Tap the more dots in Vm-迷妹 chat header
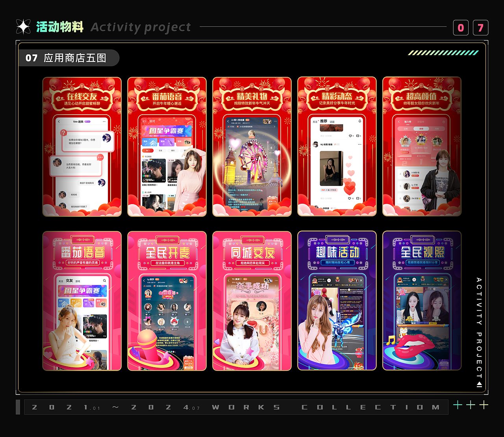Viewport: 504px width, 437px height. point(104,122)
